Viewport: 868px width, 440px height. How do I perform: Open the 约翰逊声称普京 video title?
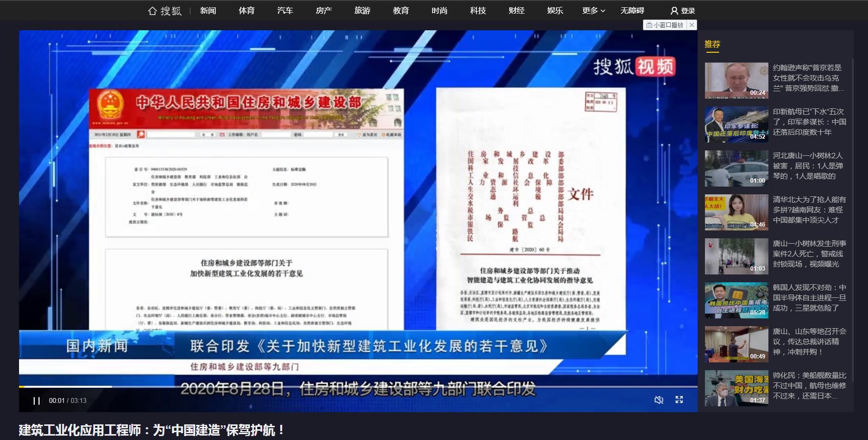coord(808,78)
